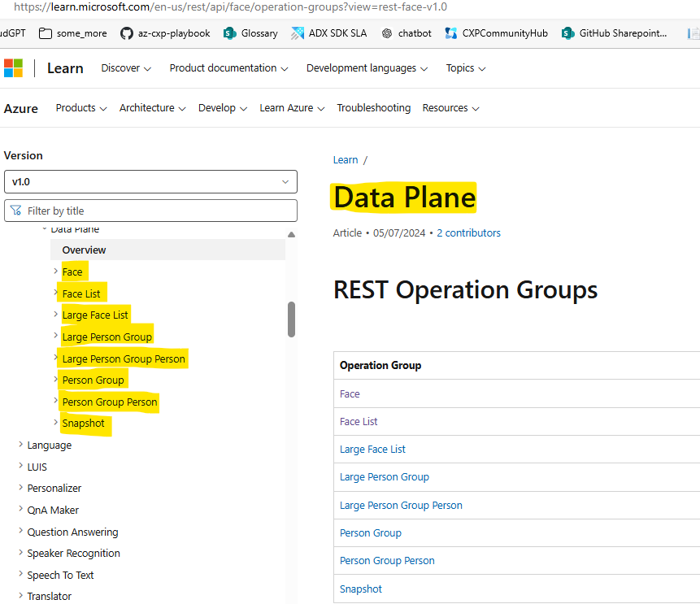Open the Snapshot table link

[x=361, y=589]
